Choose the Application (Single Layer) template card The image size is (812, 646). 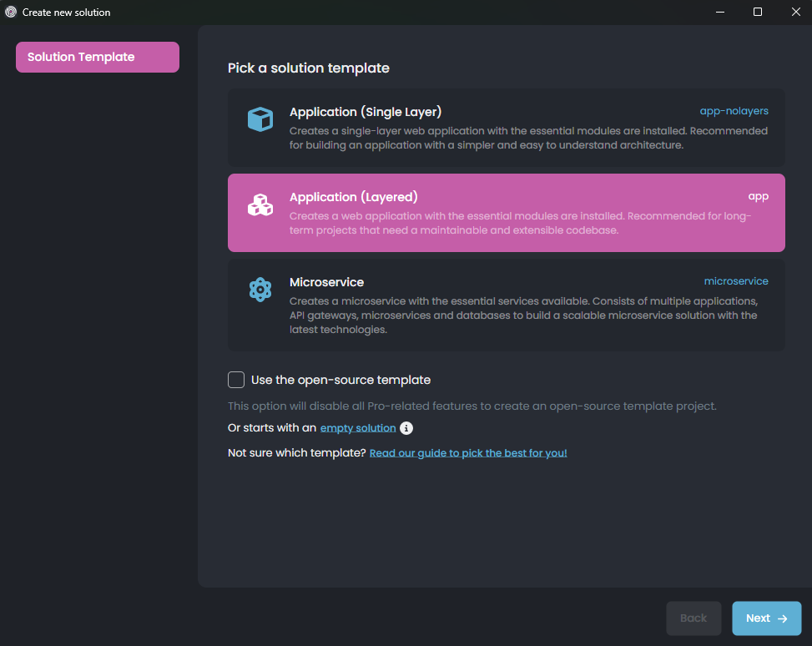(x=506, y=128)
